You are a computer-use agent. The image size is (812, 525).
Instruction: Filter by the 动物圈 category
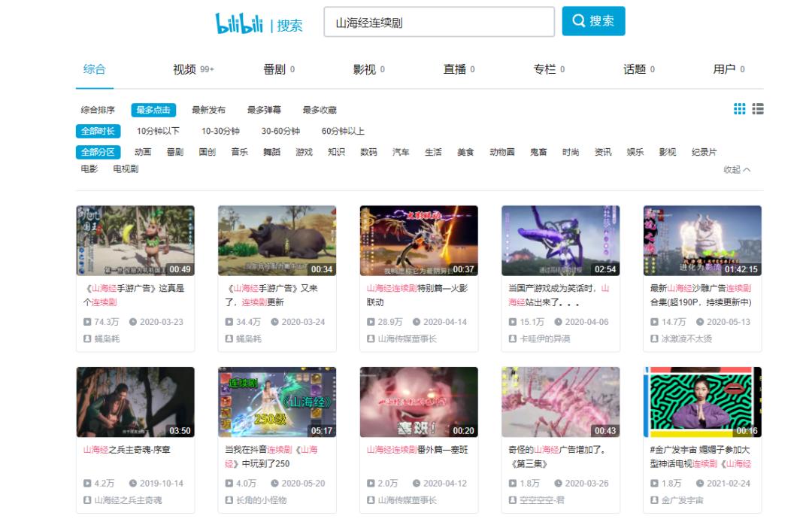501,152
